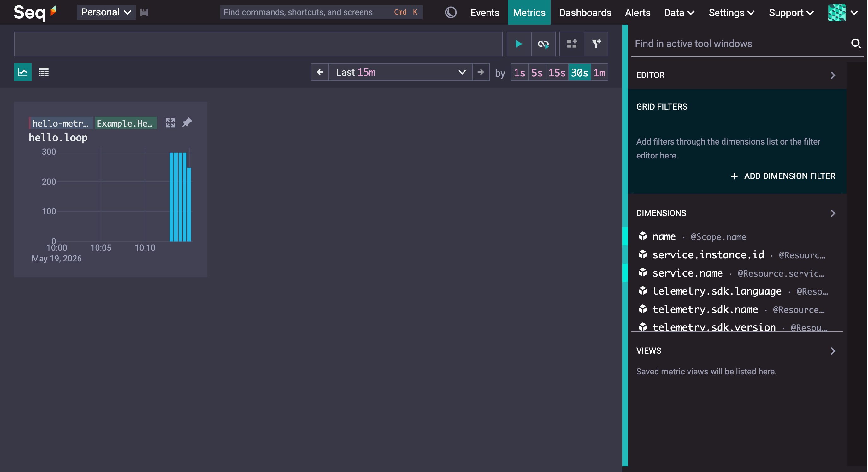Viewport: 868px width, 472px height.
Task: Open the Metrics tab
Action: 529,13
